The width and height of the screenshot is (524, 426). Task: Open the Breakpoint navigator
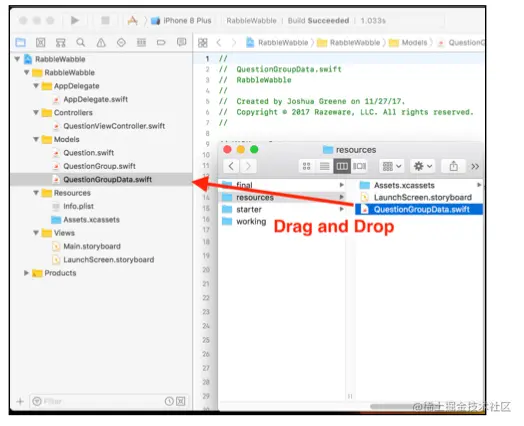click(x=161, y=42)
